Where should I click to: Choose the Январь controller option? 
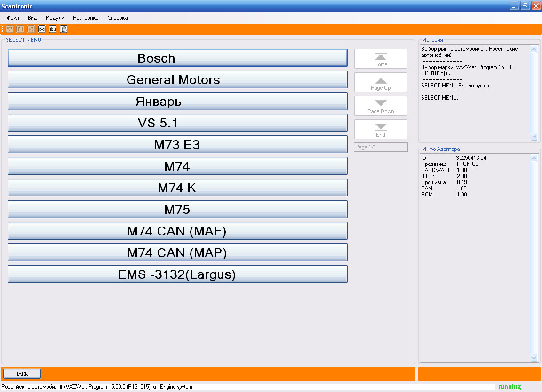(x=177, y=101)
